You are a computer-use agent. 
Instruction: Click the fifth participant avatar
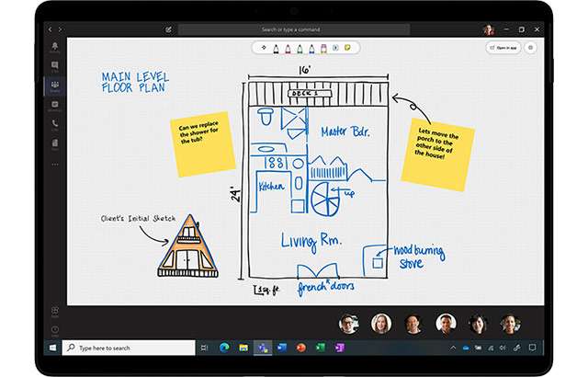pos(478,324)
